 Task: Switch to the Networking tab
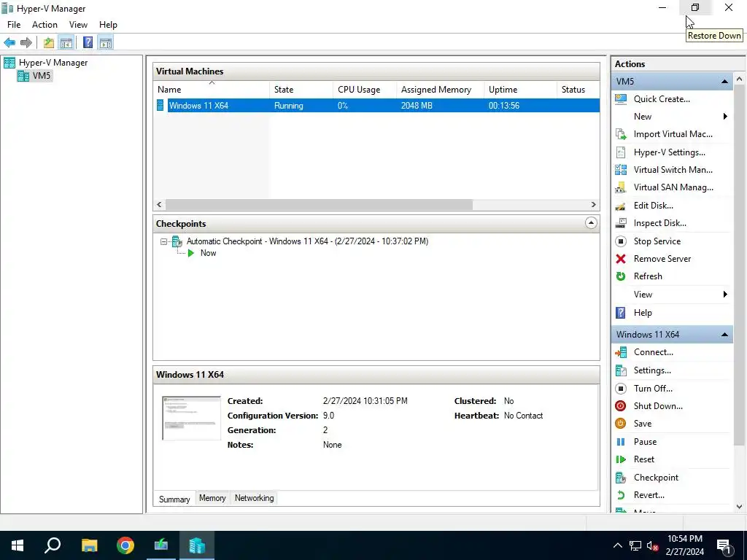[x=254, y=498]
